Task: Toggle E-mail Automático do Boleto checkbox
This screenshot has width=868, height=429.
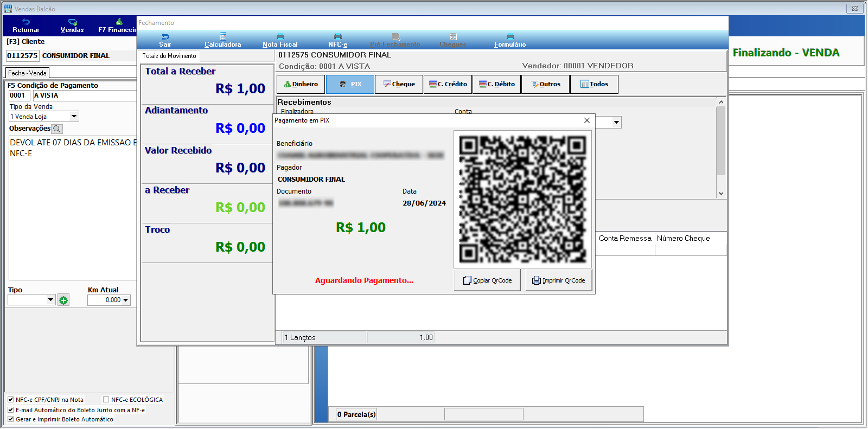Action: 10,410
